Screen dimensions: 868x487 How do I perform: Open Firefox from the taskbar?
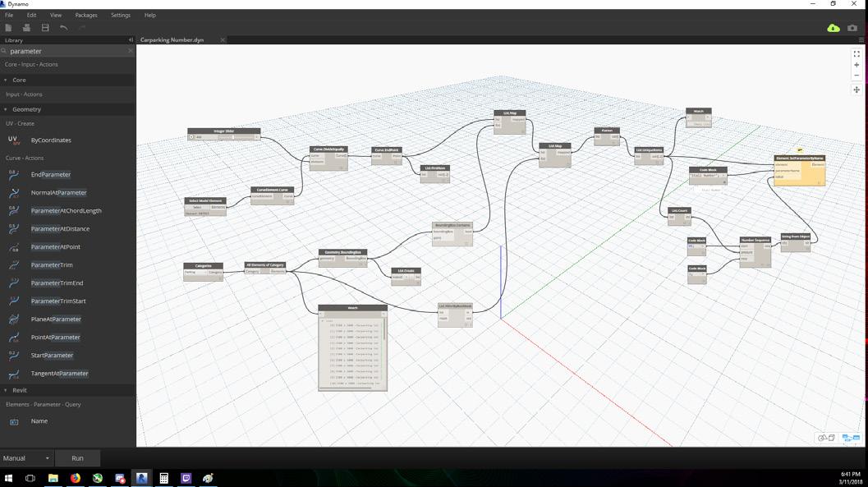click(76, 478)
